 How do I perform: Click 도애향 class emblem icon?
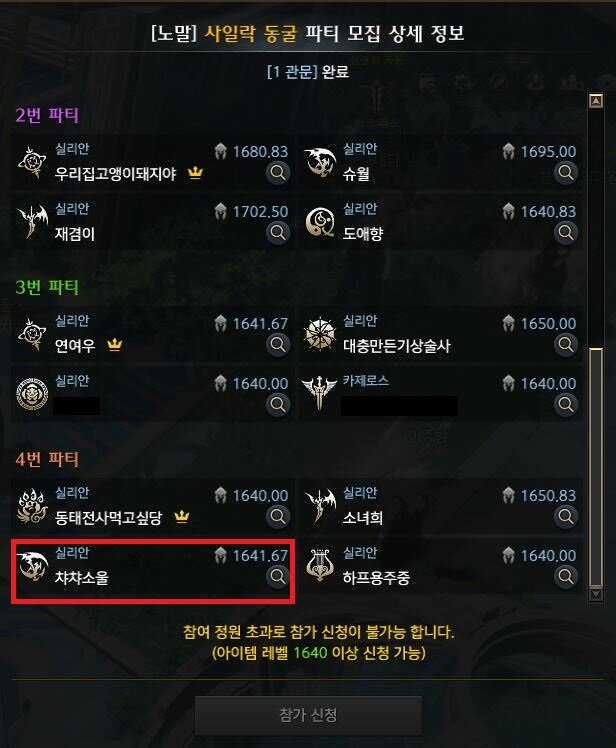coord(320,222)
